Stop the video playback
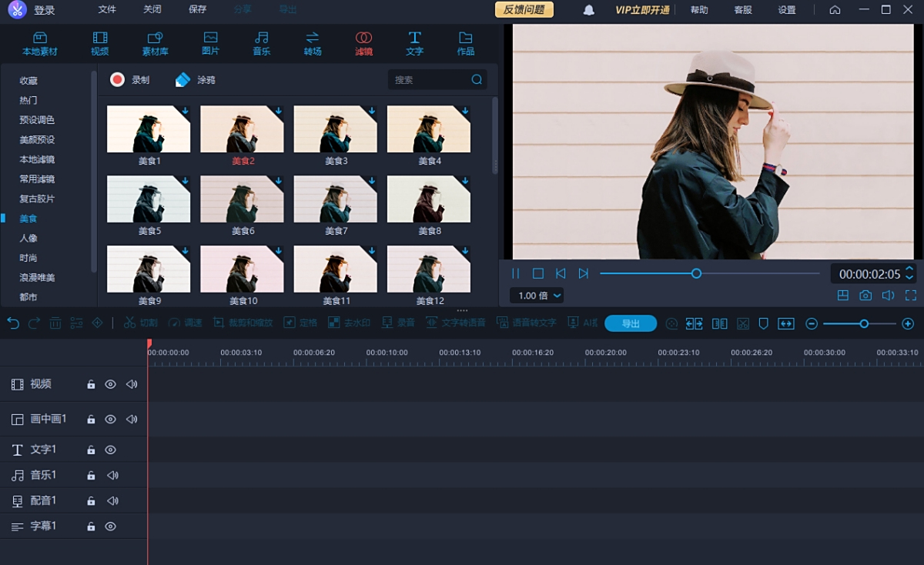This screenshot has width=924, height=565. (x=538, y=273)
